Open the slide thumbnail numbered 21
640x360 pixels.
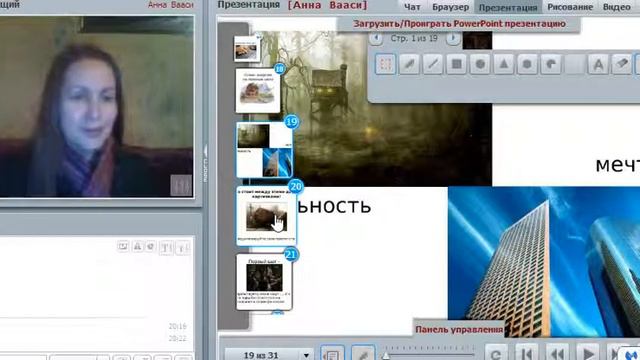(264, 282)
